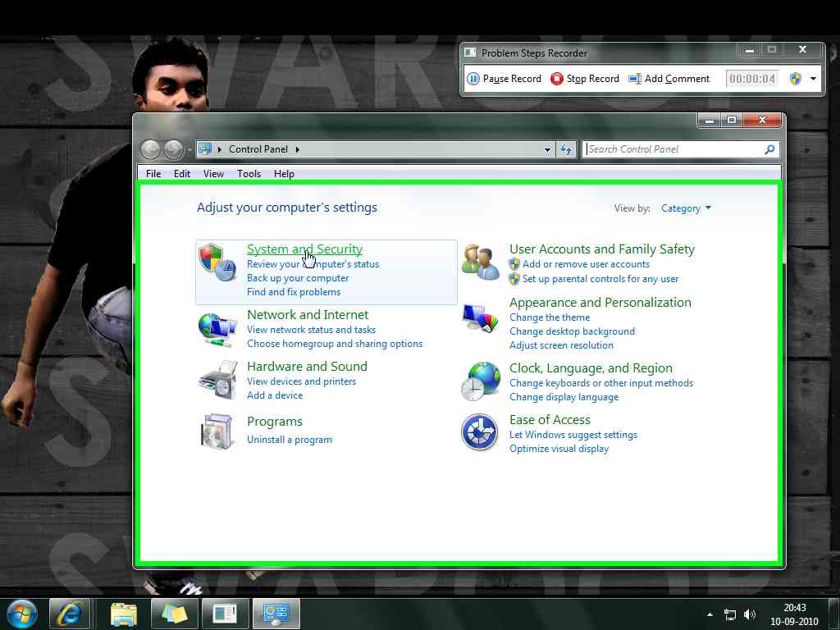Open the Uninstall a program link
840x630 pixels.
(x=290, y=439)
